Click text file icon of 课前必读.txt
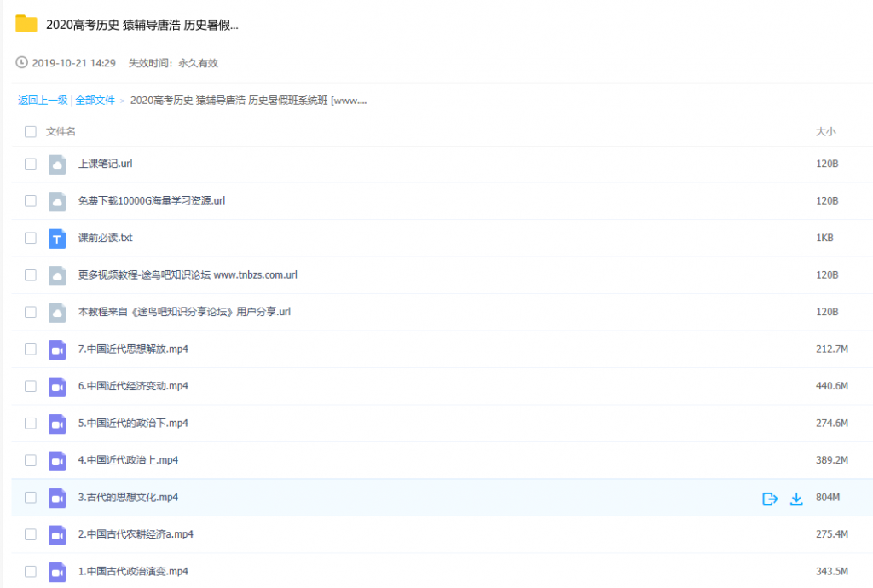Image resolution: width=873 pixels, height=588 pixels. pyautogui.click(x=57, y=239)
